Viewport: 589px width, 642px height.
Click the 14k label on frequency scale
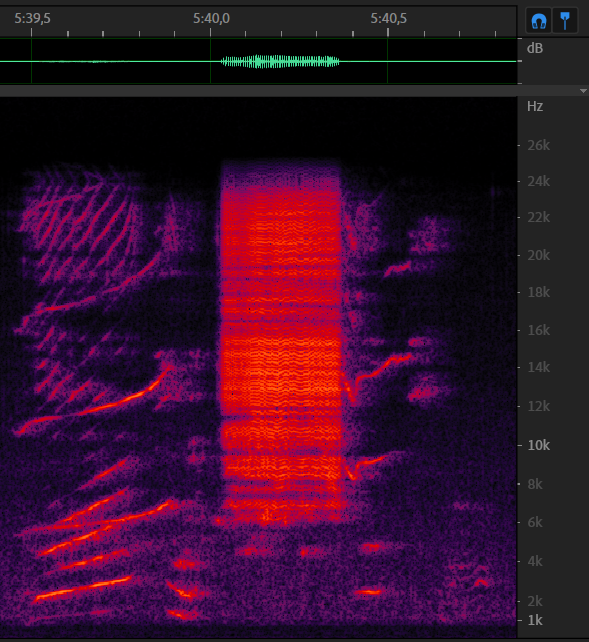pos(539,367)
